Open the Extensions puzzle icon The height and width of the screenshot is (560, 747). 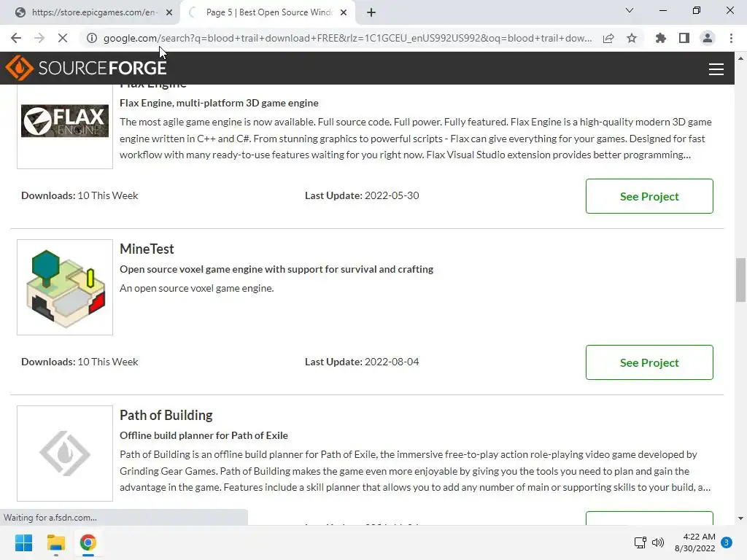click(661, 38)
